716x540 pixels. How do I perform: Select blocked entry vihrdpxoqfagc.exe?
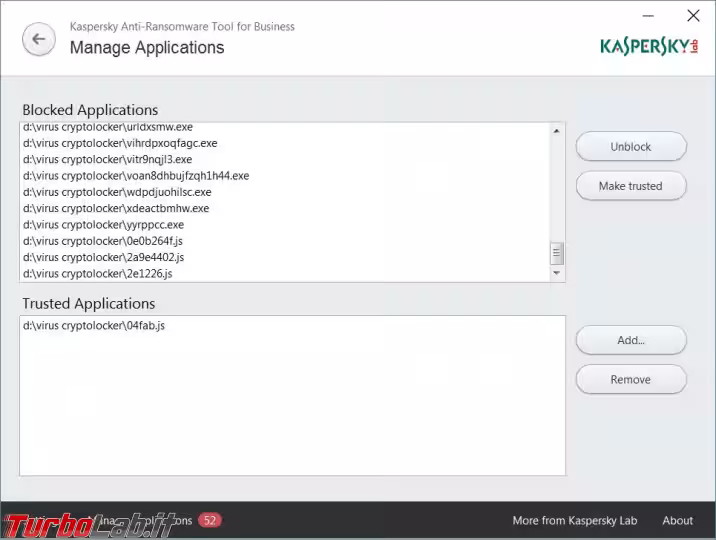[285, 143]
